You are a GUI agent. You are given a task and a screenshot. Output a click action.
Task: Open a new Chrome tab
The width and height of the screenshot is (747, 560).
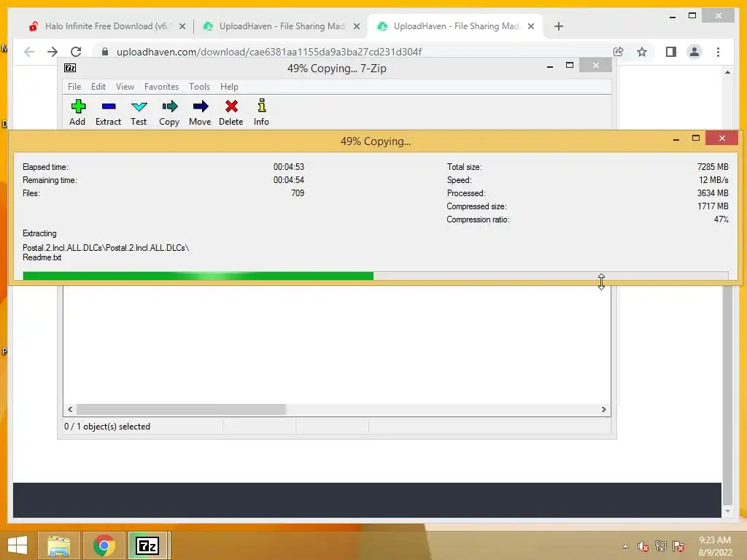559,26
